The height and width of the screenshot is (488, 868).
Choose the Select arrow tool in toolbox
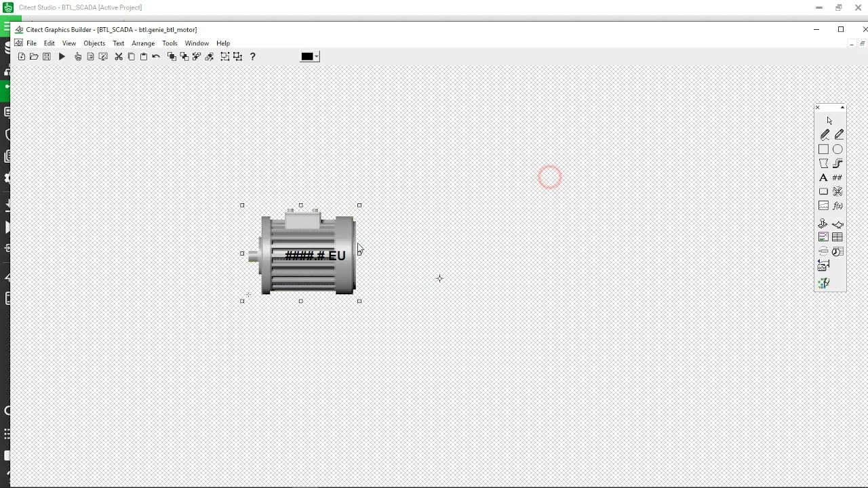point(829,121)
